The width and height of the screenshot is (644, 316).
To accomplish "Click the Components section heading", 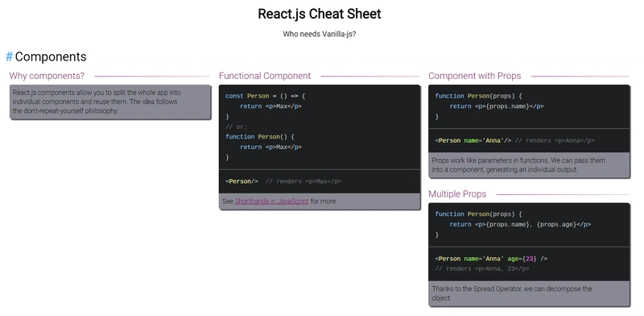I will click(x=51, y=56).
